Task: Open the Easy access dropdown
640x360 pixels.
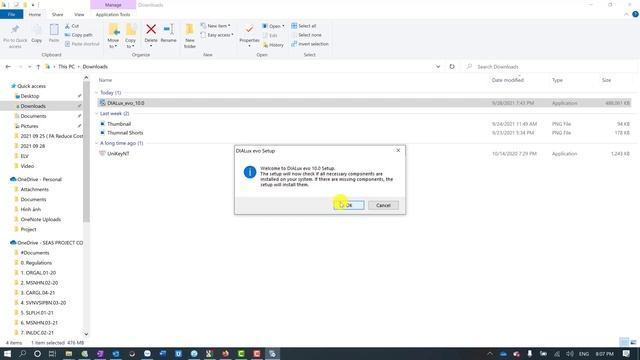Action: 217,35
